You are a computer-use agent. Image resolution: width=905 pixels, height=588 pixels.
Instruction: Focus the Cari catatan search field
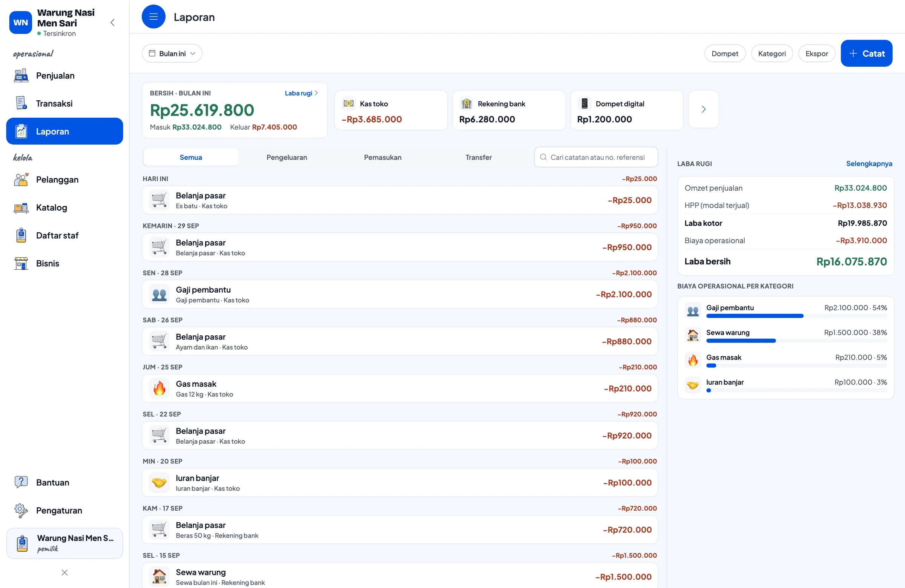(x=596, y=157)
